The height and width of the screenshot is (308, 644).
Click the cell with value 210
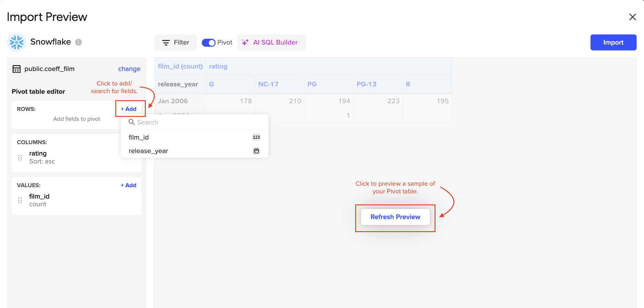[x=280, y=101]
